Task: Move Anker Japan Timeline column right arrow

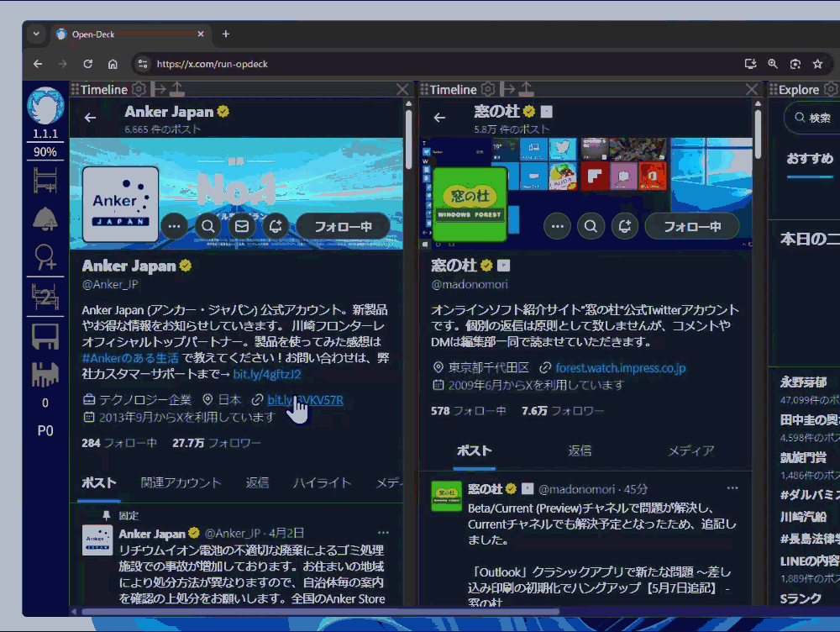Action: 159,89
